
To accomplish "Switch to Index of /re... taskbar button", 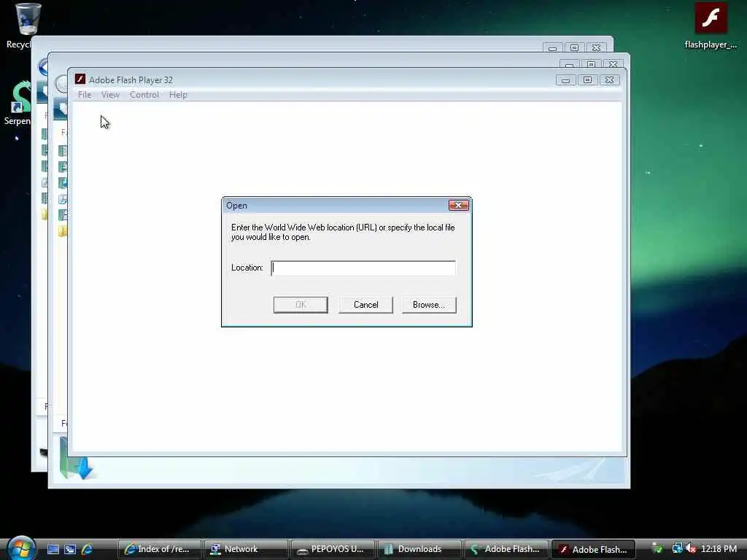I will click(158, 549).
